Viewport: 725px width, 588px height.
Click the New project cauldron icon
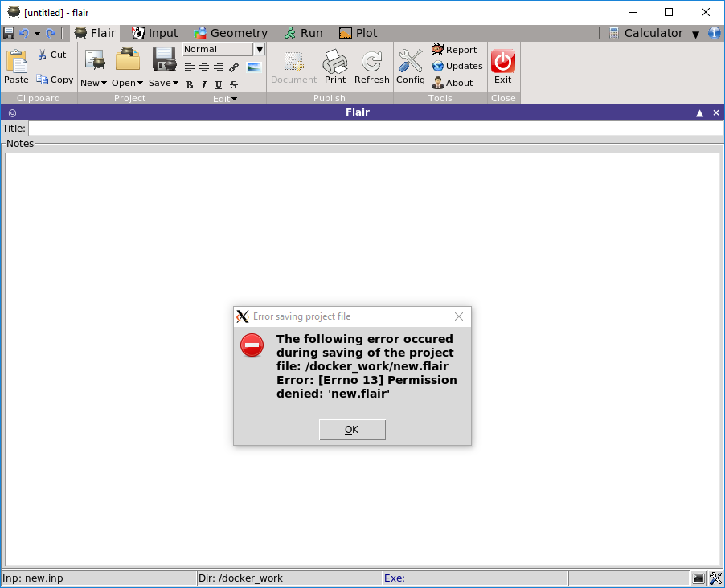tap(95, 60)
